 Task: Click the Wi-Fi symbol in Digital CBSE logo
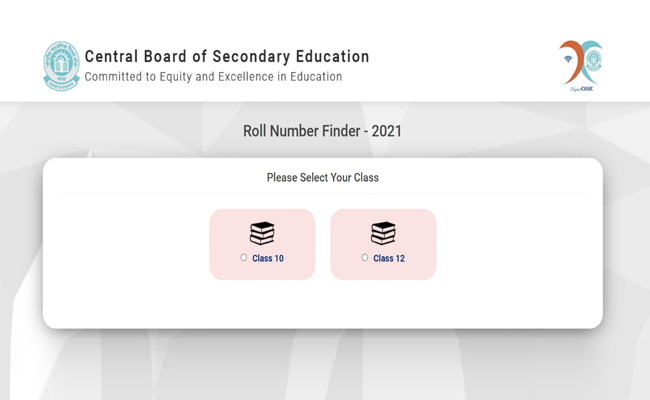pyautogui.click(x=568, y=60)
